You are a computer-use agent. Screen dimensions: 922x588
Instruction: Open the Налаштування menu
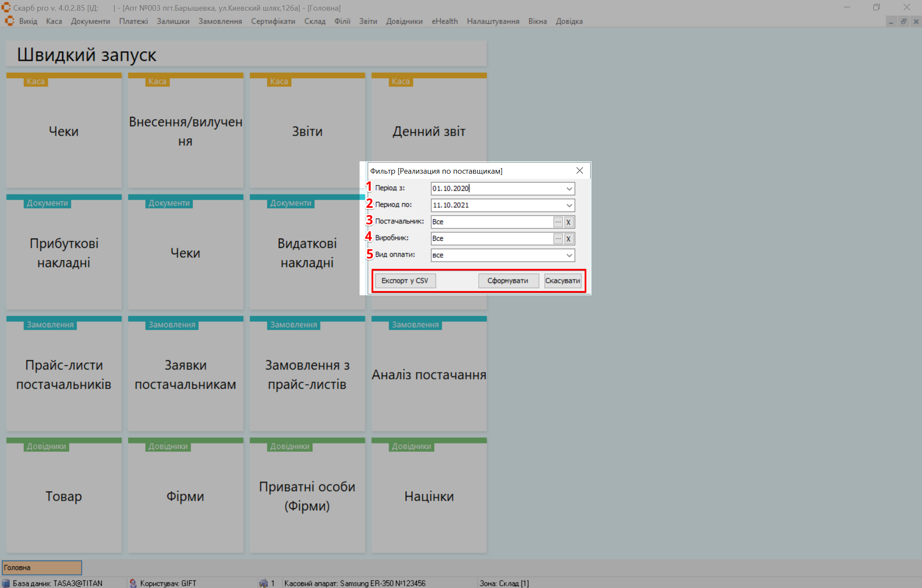tap(493, 21)
